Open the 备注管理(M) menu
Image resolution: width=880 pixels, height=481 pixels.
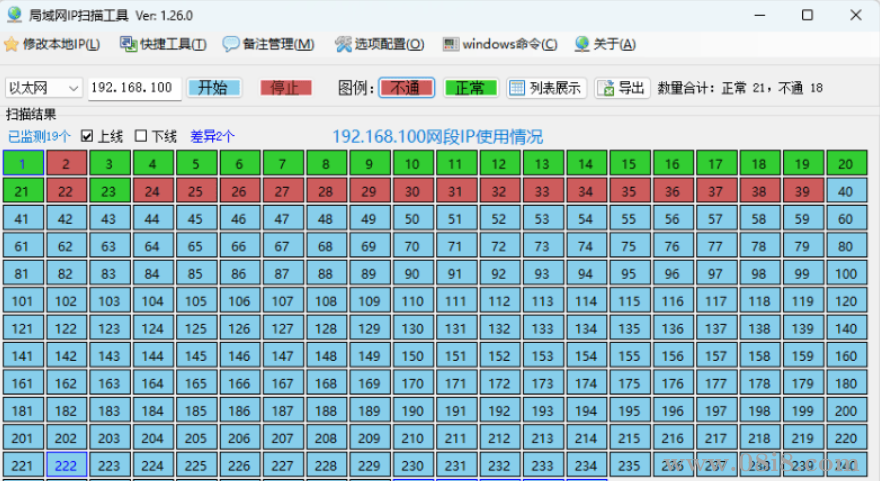(x=269, y=44)
